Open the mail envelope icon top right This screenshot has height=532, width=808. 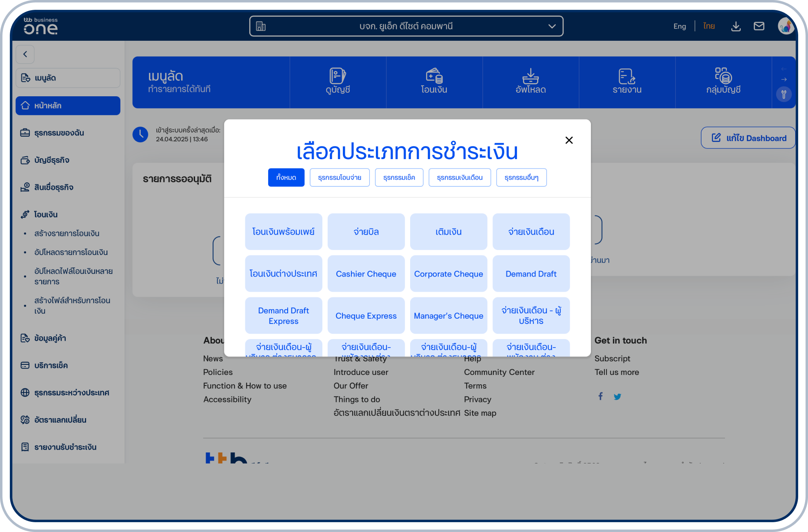point(759,26)
